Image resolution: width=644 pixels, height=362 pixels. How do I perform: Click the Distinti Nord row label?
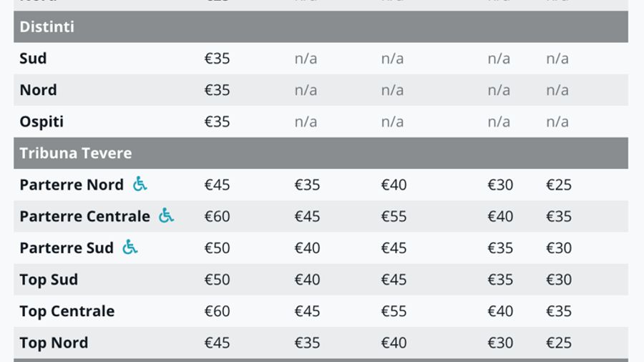38,90
